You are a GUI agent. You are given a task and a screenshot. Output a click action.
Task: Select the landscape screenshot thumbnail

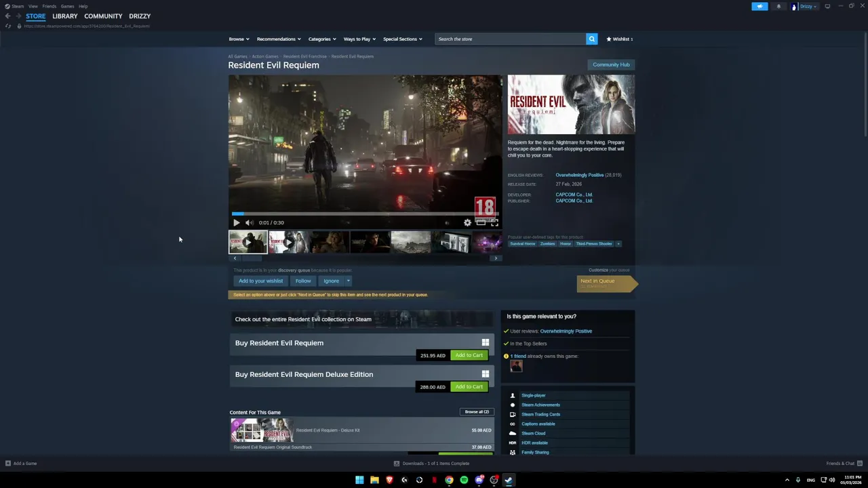410,242
